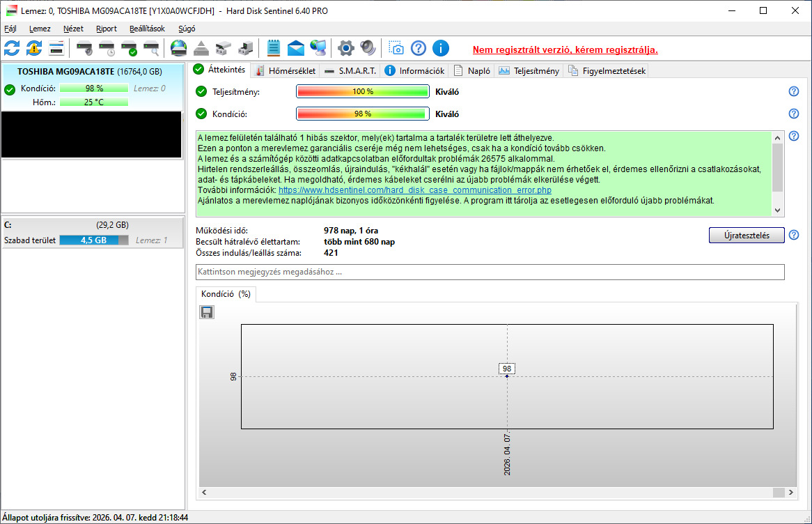This screenshot has height=524, width=812.
Task: Click the Újratesztelés button
Action: click(x=747, y=236)
